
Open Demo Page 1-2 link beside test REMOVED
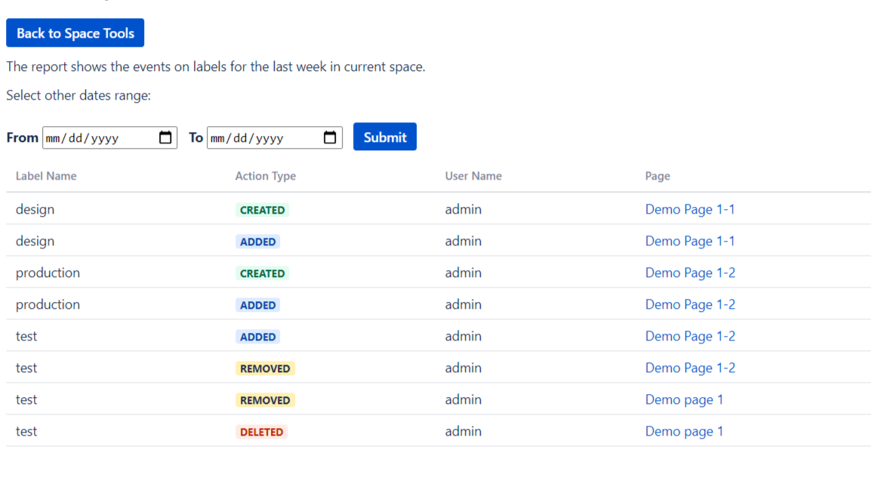pos(690,368)
